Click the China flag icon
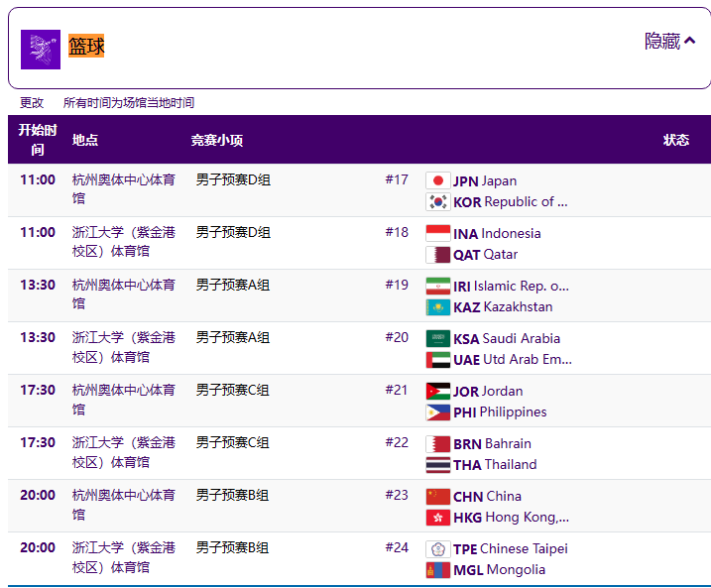The width and height of the screenshot is (711, 588). [437, 496]
